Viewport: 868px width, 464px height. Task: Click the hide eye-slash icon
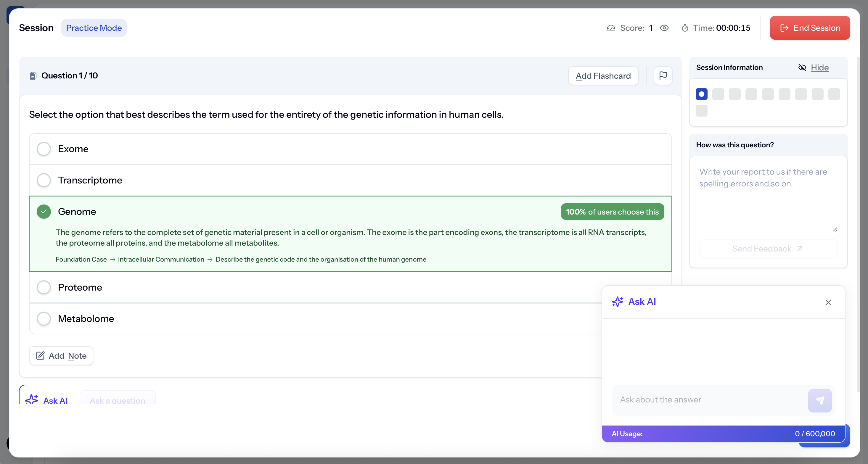point(802,68)
